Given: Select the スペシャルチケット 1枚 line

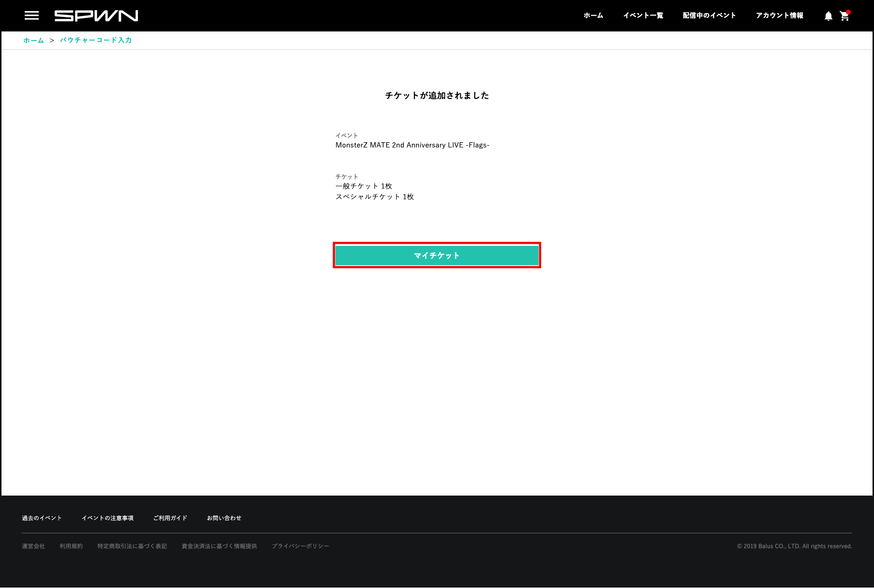Looking at the screenshot, I should [375, 196].
